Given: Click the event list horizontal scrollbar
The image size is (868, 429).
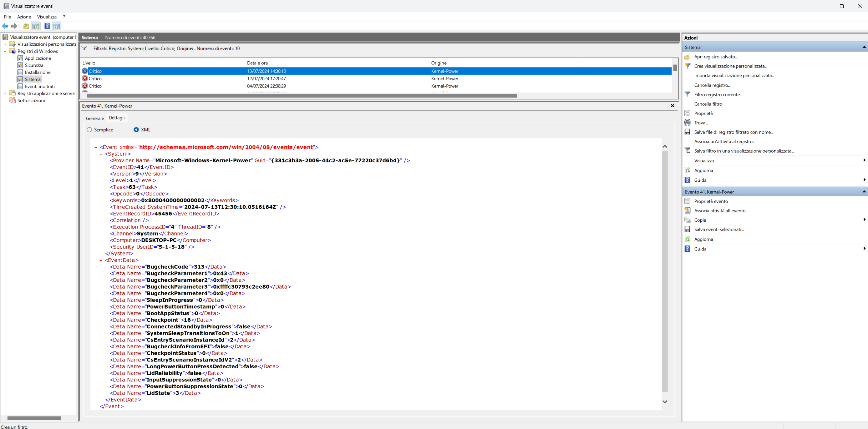Looking at the screenshot, I should pyautogui.click(x=302, y=96).
